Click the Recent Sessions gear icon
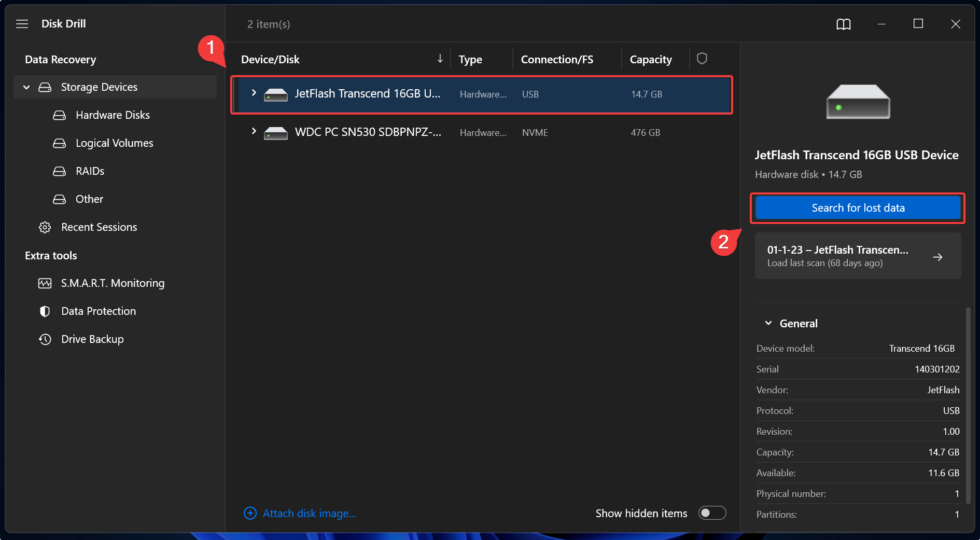 [45, 227]
